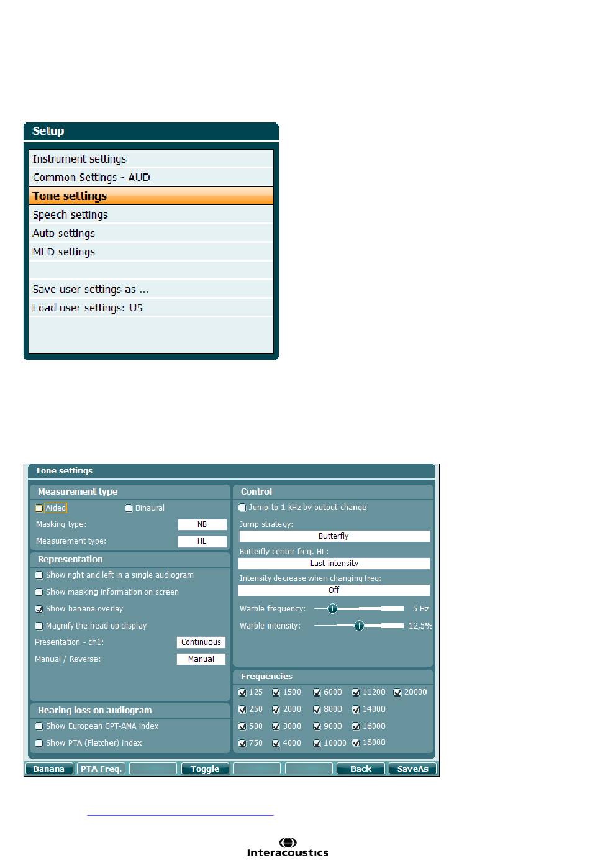Enable Jump to 1 kHz by output change
The height and width of the screenshot is (868, 590).
click(242, 508)
